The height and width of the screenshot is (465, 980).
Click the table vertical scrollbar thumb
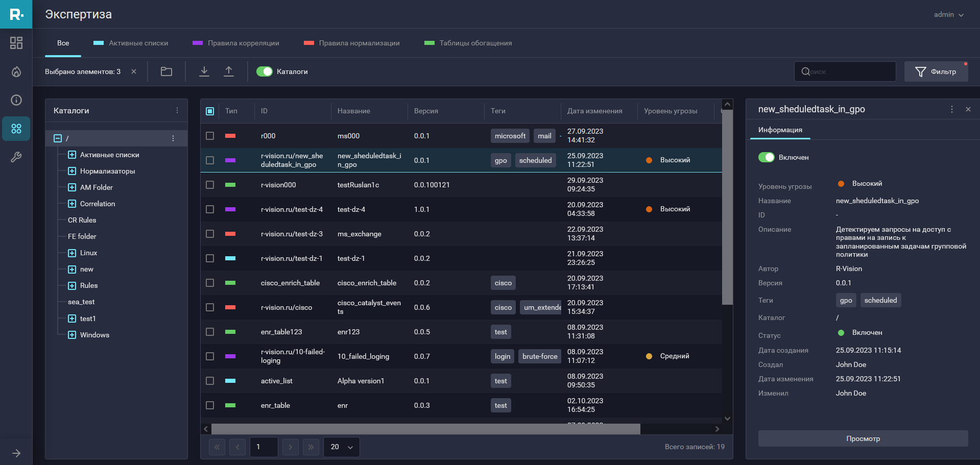728,207
